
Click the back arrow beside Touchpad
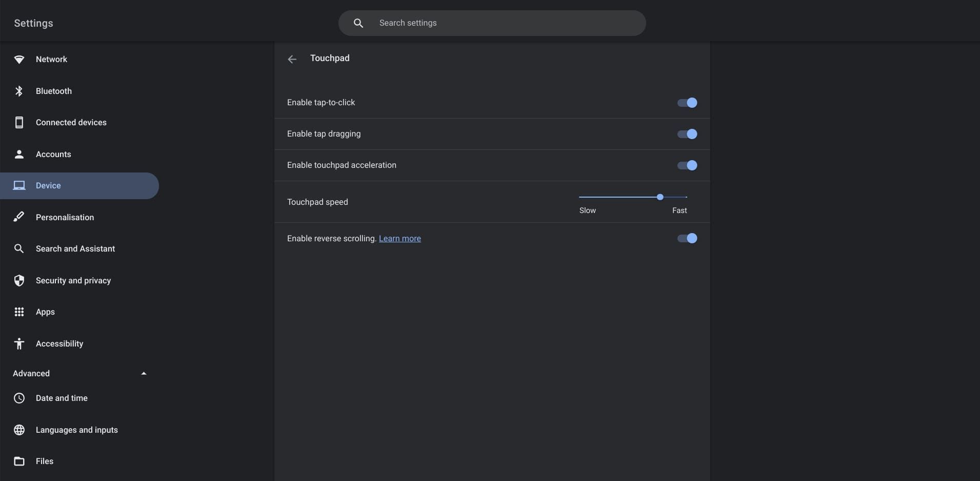coord(292,59)
